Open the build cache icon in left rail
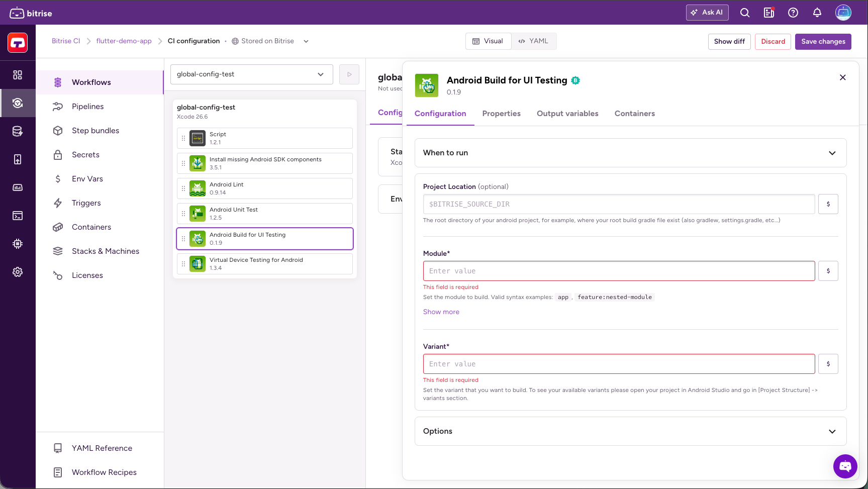The width and height of the screenshot is (868, 489). [x=18, y=131]
